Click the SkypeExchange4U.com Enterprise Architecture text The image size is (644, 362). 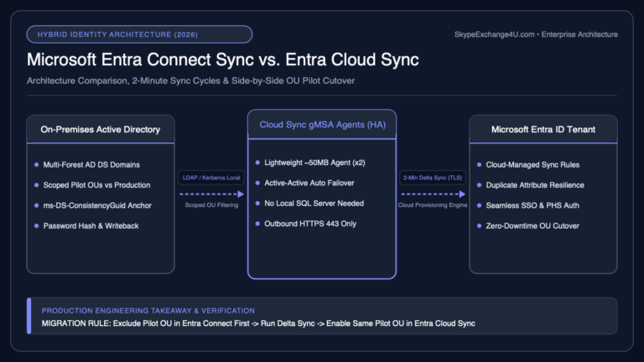[536, 34]
